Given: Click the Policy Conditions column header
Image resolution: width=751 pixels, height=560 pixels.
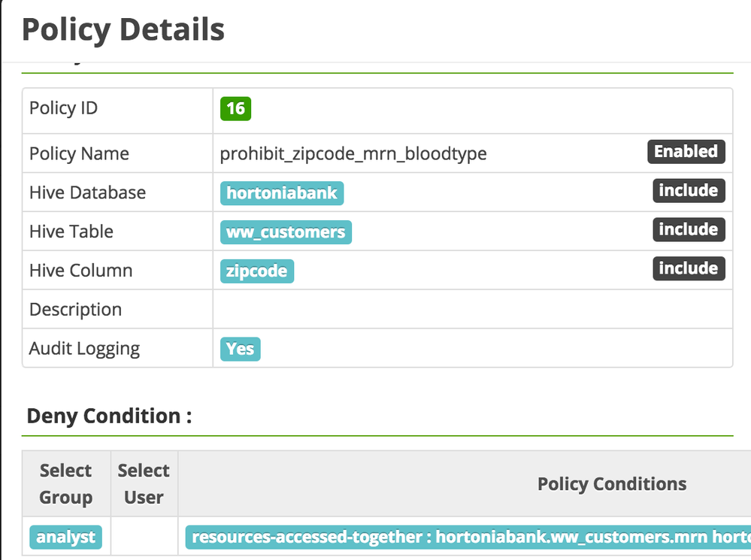Looking at the screenshot, I should [x=611, y=484].
